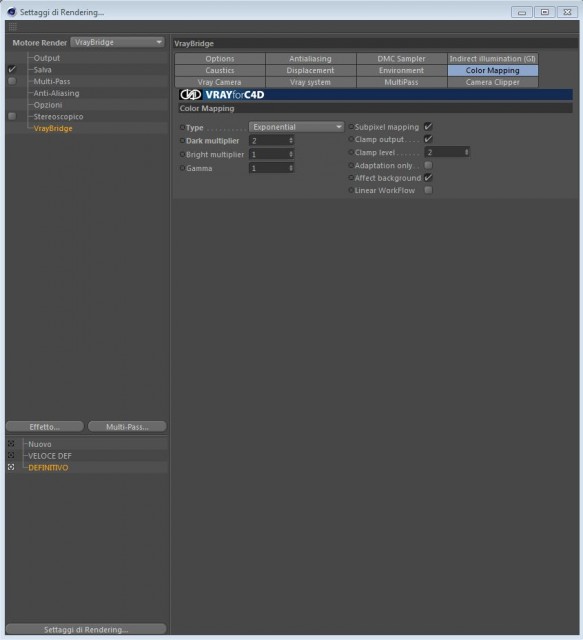Click the Color Mapping section header
Viewport: 583px width, 640px height.
[x=375, y=108]
